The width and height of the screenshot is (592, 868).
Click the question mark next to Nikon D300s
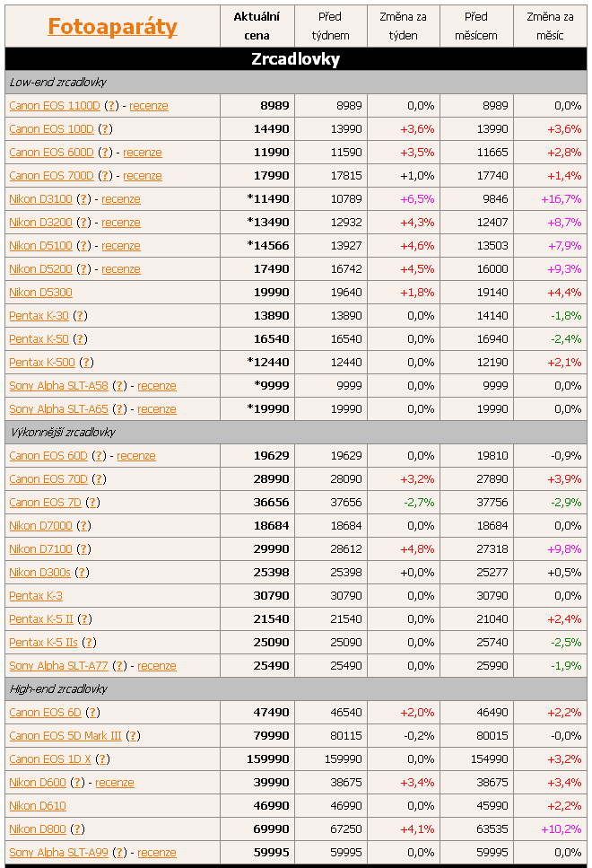[x=83, y=573]
